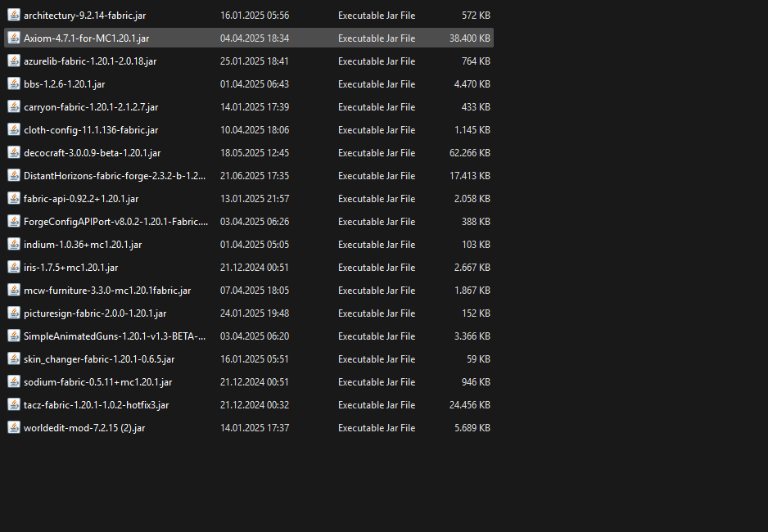Click the size value 62.266 KB
The height and width of the screenshot is (532, 768).
470,153
